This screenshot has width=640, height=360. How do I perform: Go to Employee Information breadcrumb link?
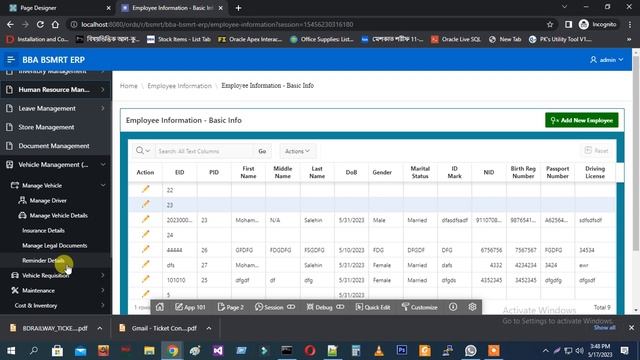(180, 86)
